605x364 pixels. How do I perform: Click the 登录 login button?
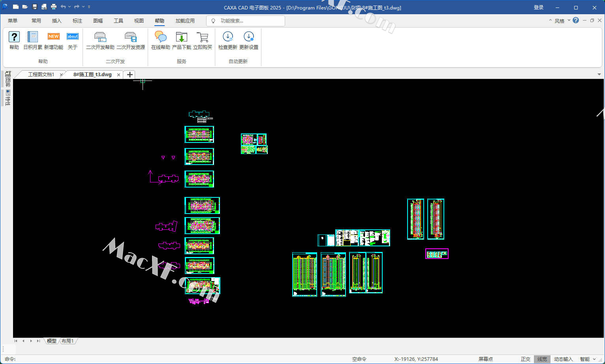pos(539,8)
